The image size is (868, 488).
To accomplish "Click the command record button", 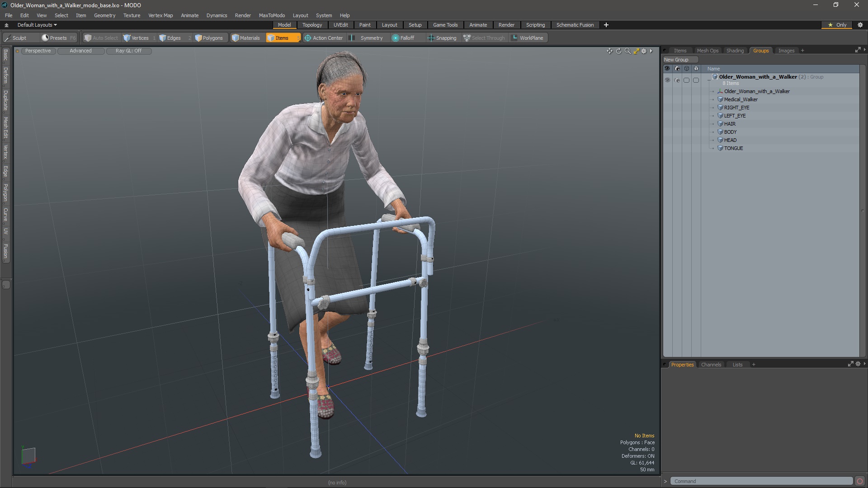I will coord(860,481).
